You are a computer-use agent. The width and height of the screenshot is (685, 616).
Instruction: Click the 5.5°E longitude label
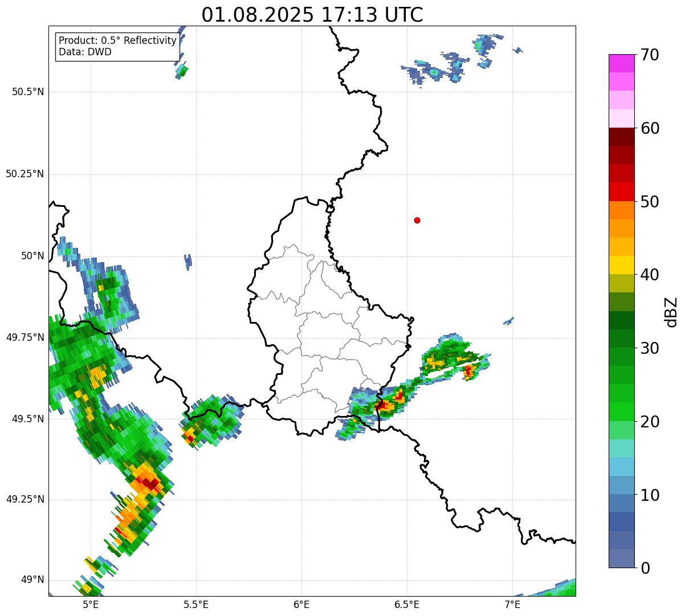click(x=196, y=605)
